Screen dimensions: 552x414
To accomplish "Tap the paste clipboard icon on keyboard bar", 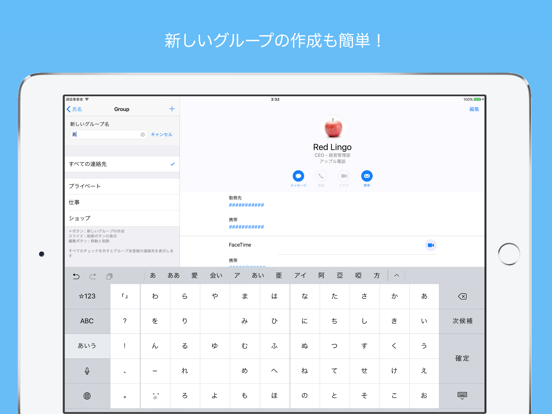I will [x=109, y=276].
